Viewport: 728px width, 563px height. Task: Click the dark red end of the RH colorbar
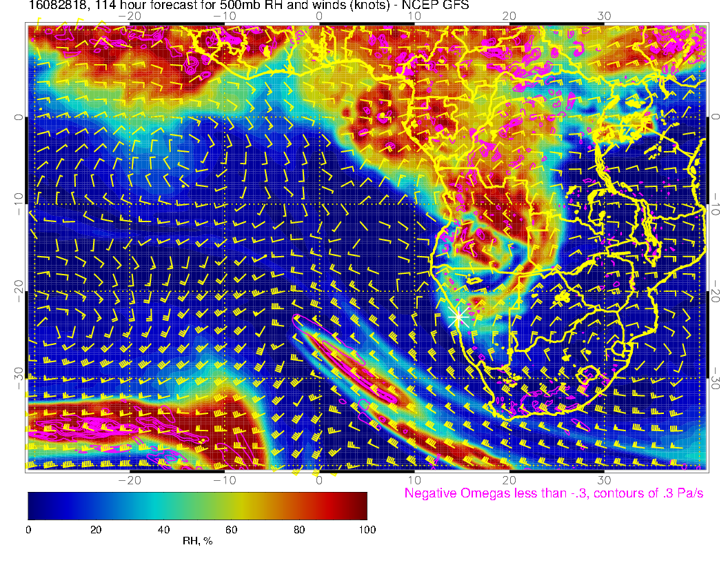click(360, 505)
